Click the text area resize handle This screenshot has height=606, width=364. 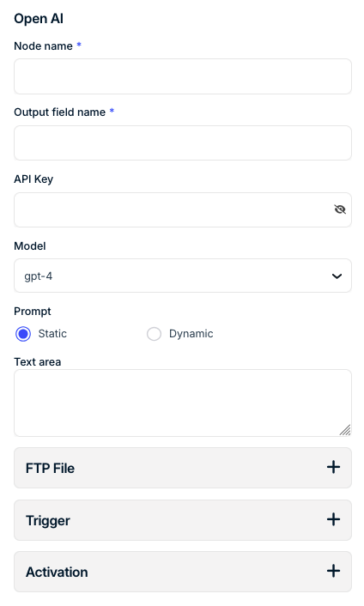(x=345, y=430)
